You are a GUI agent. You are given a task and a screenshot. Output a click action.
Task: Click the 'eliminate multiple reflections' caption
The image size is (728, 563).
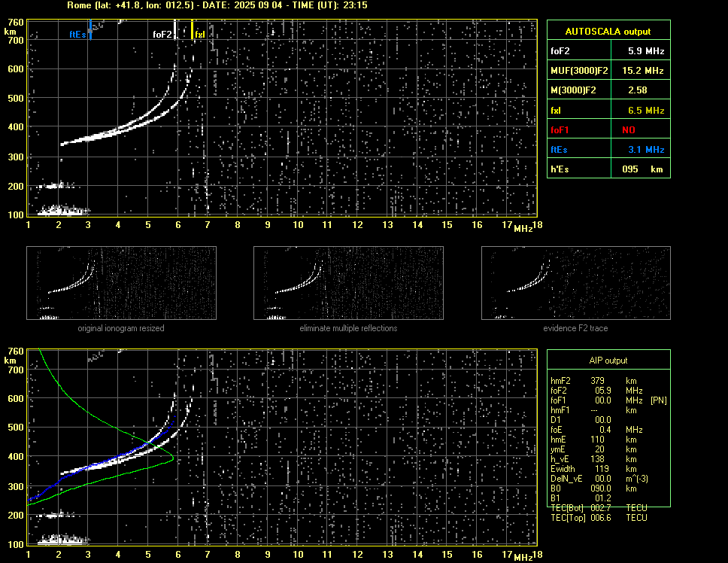click(x=348, y=328)
